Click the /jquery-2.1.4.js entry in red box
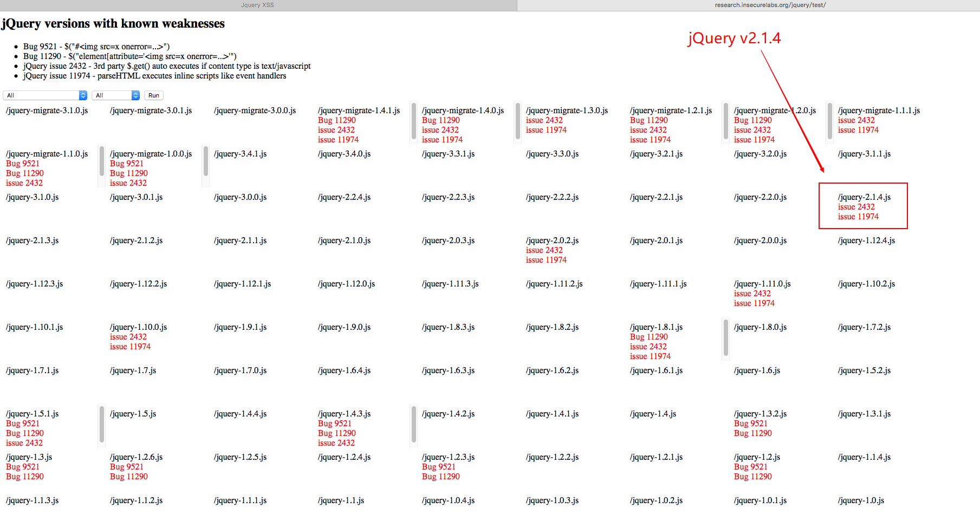The image size is (980, 521). pyautogui.click(x=864, y=197)
